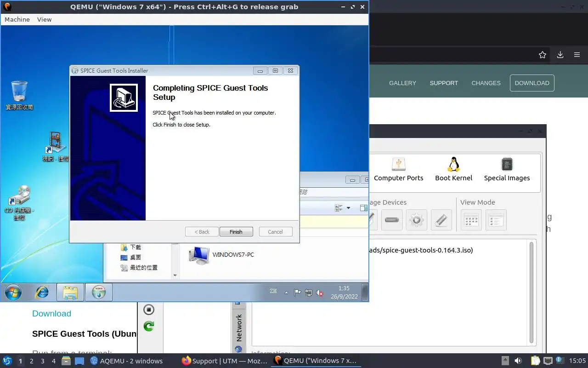This screenshot has width=588, height=368.
Task: Show hidden tray icons in Windows taskbar
Action: 286,293
